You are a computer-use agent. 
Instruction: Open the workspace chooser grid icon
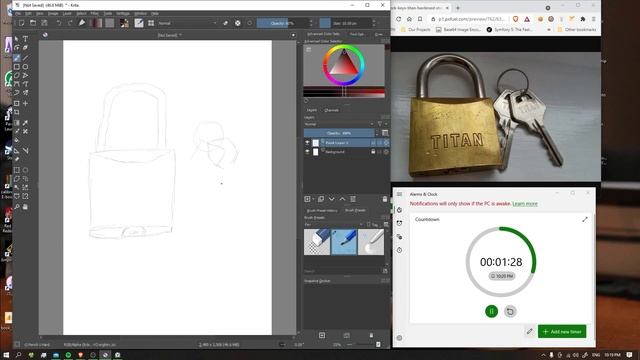151,23
